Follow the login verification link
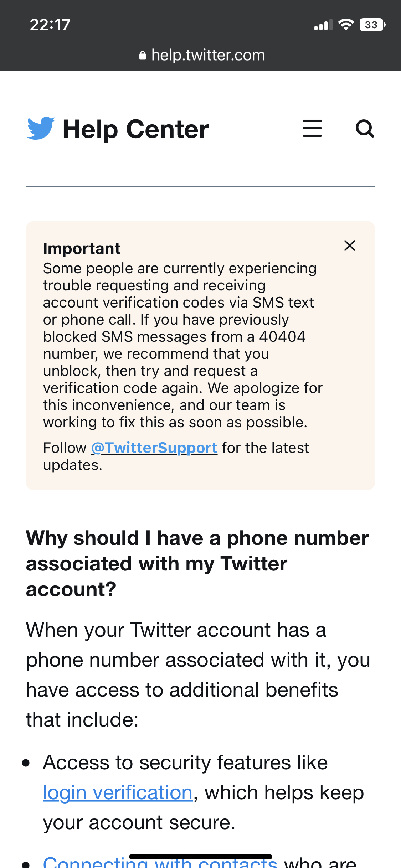This screenshot has height=868, width=401. pos(118,793)
